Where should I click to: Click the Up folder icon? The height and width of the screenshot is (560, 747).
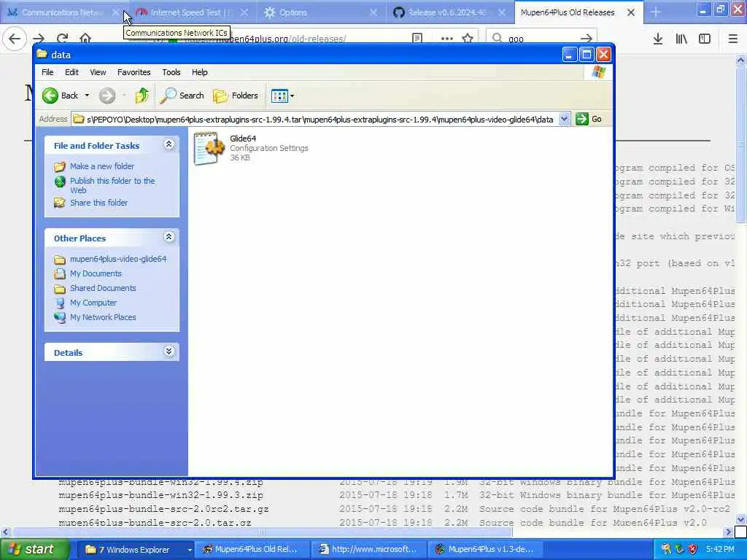click(142, 96)
